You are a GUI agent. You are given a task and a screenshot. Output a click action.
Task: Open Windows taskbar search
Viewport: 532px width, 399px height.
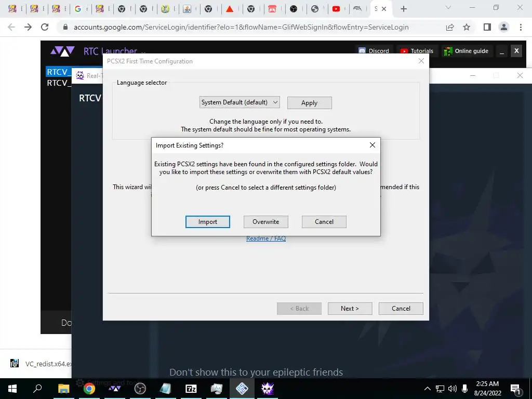(x=37, y=389)
